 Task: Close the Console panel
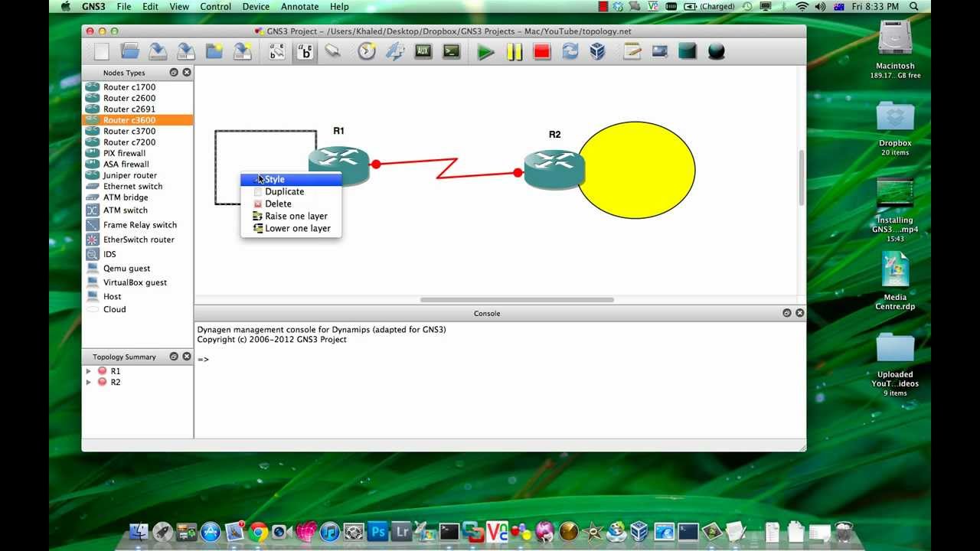coord(799,313)
